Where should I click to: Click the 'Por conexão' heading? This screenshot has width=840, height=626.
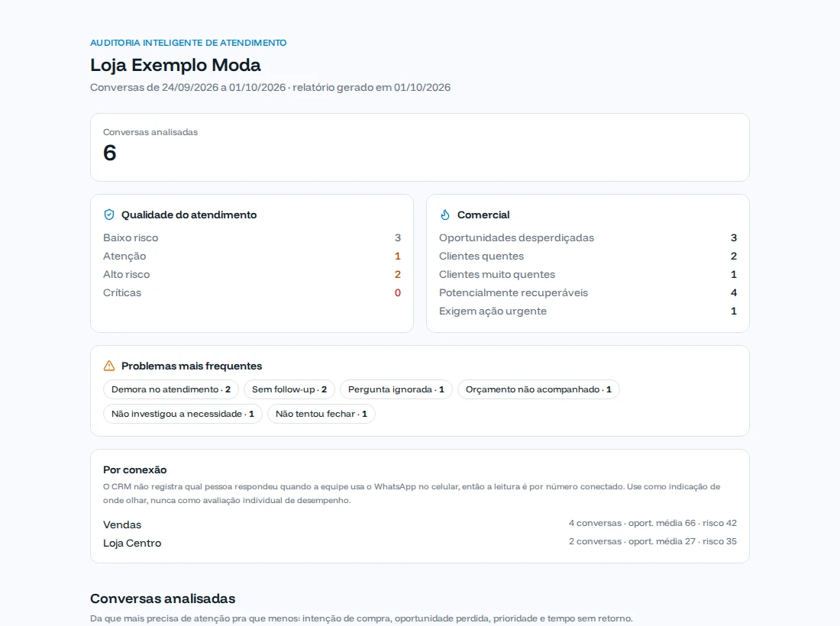[134, 469]
